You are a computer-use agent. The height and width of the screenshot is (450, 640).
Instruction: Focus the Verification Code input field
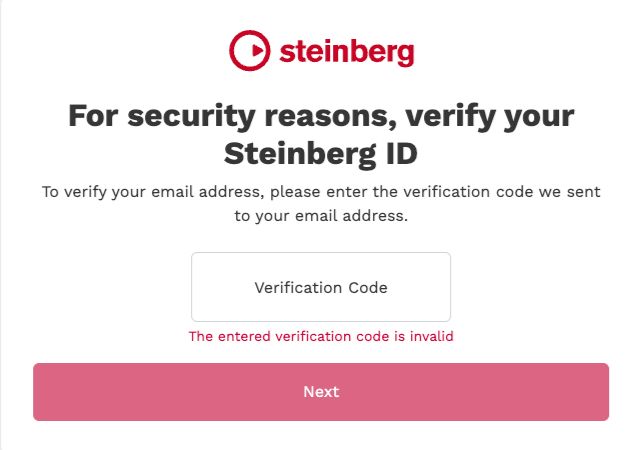point(321,287)
